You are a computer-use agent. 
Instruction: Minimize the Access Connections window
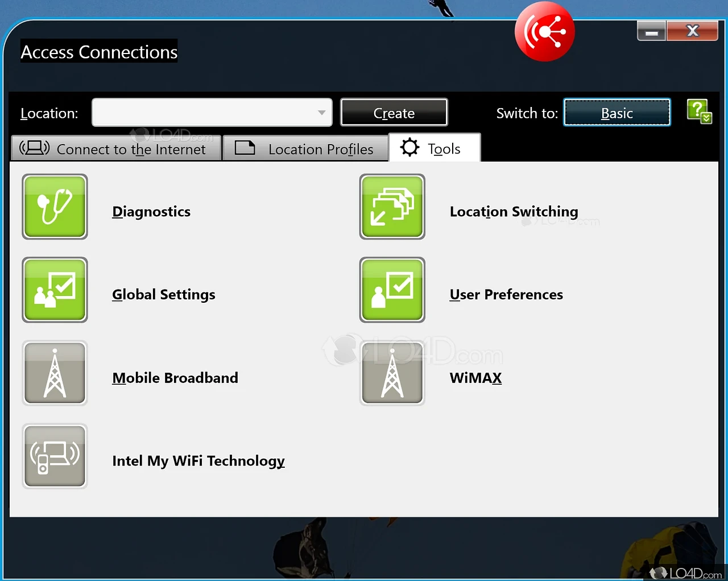tap(652, 31)
